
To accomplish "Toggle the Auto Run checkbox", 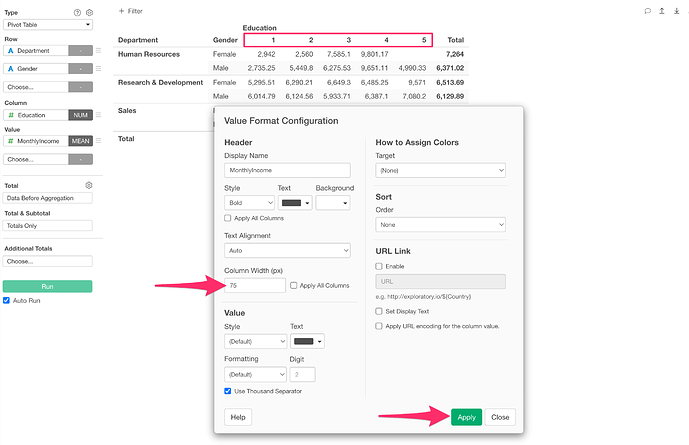I will pos(6,300).
